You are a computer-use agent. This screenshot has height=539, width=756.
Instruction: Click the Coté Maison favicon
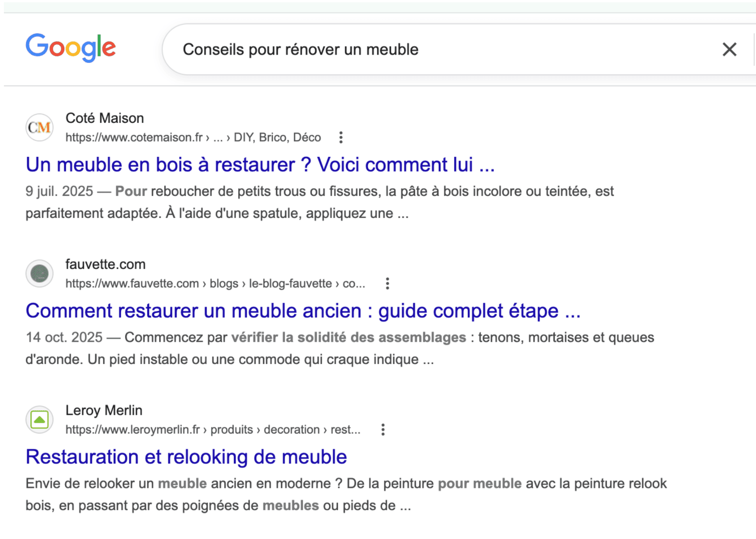[39, 127]
